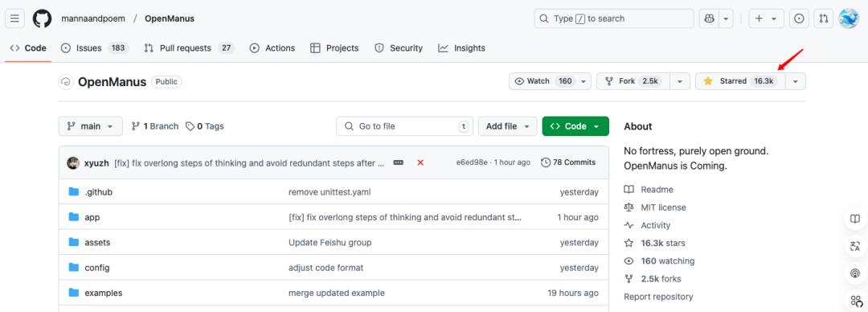
Task: Open the examples folder
Action: [x=104, y=293]
